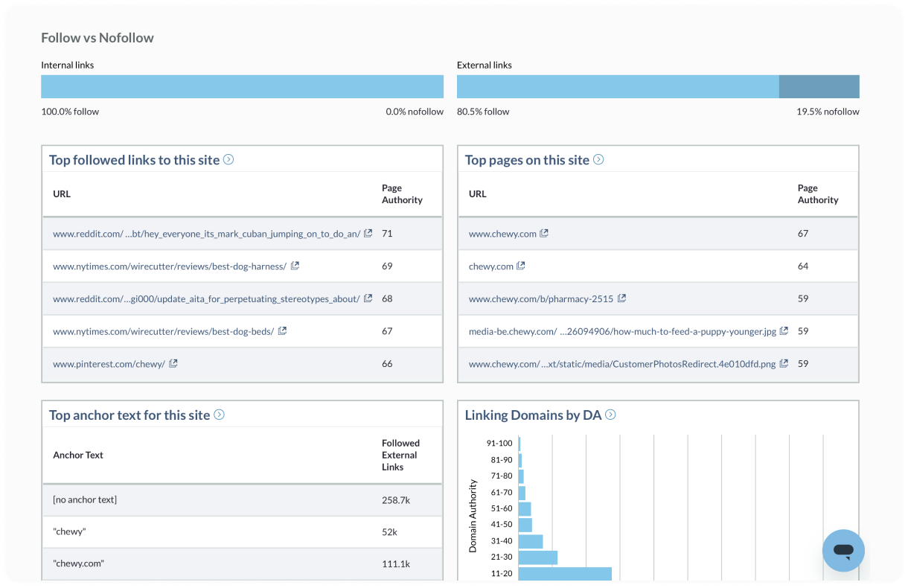Click the 0.0% nofollow label
Viewport: 908px width, 588px height.
415,112
